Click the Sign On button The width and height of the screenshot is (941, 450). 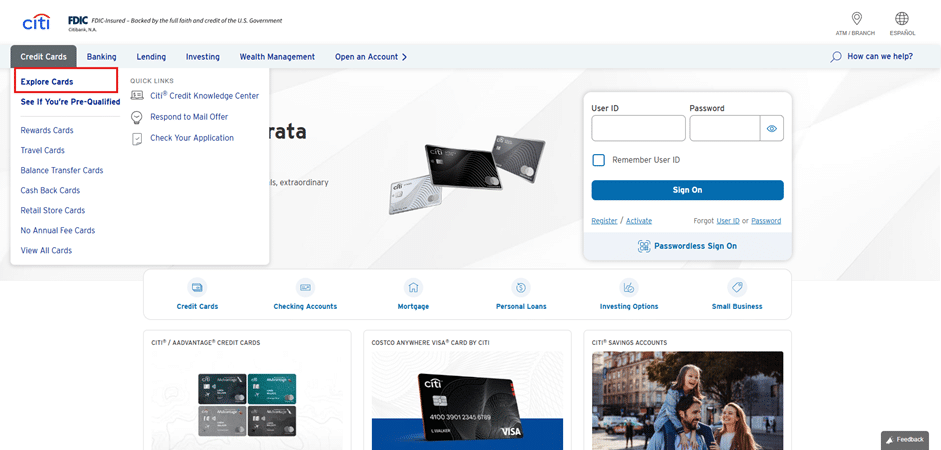(688, 190)
